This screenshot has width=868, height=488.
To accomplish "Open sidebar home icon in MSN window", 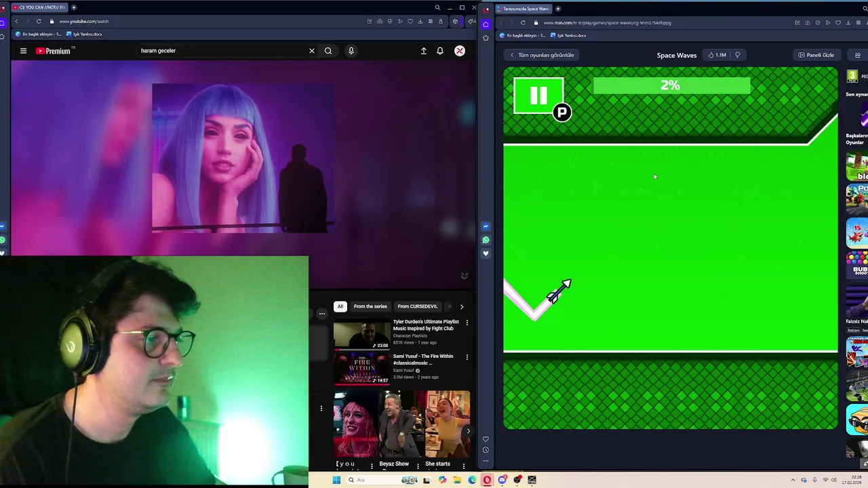I will point(486,24).
